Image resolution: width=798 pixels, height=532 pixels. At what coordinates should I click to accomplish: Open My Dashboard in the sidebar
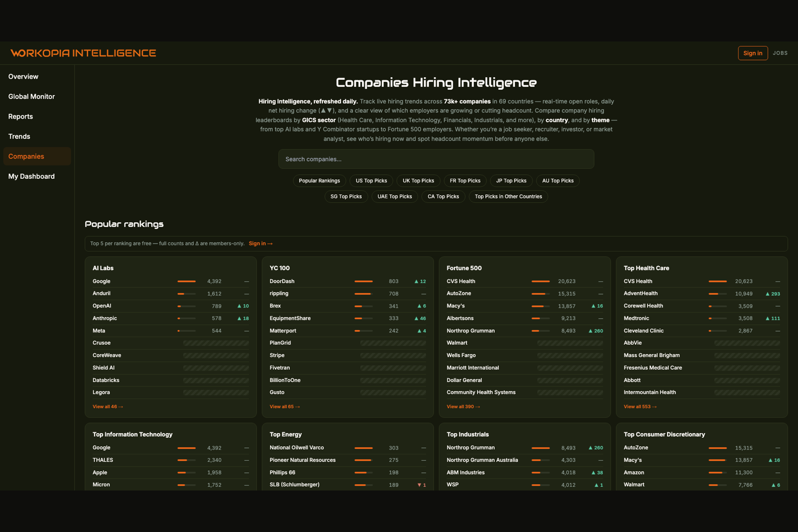pyautogui.click(x=37, y=176)
